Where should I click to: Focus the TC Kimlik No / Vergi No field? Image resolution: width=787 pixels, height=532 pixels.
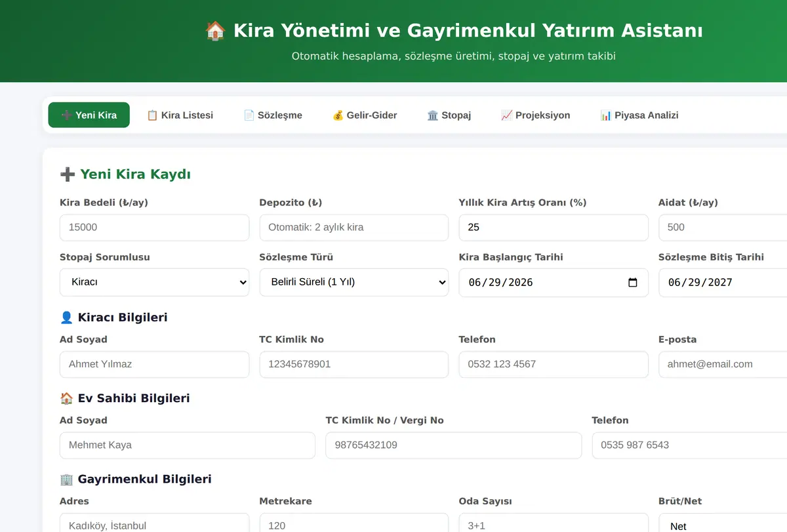(454, 445)
